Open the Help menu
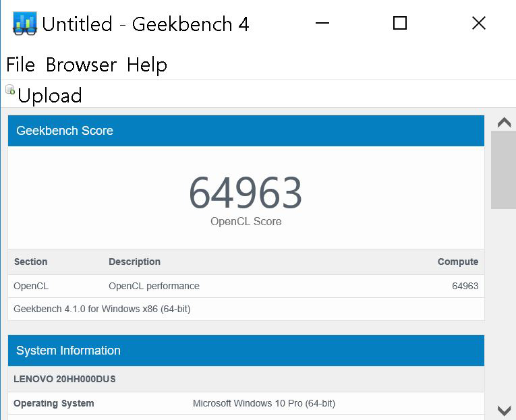516x420 pixels. pyautogui.click(x=146, y=65)
